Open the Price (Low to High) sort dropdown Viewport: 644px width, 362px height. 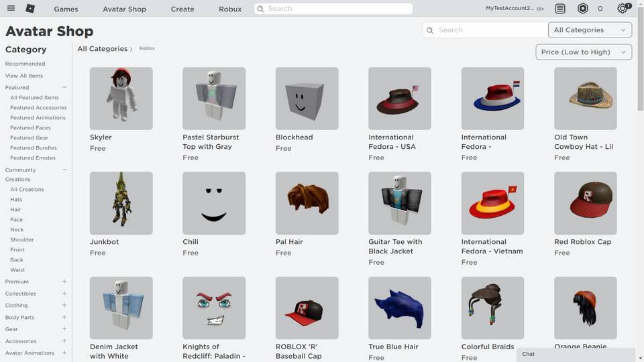point(584,52)
